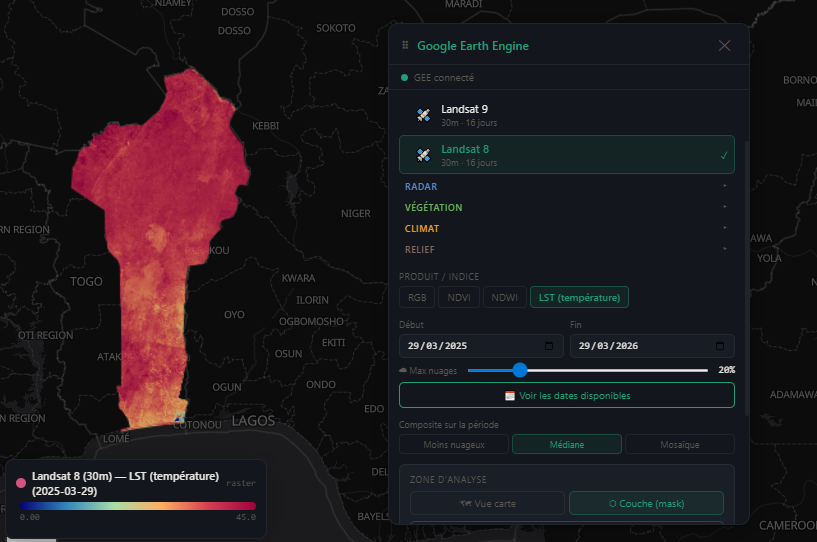Set composite to Médiane
Image resolution: width=817 pixels, height=542 pixels.
[x=567, y=445]
